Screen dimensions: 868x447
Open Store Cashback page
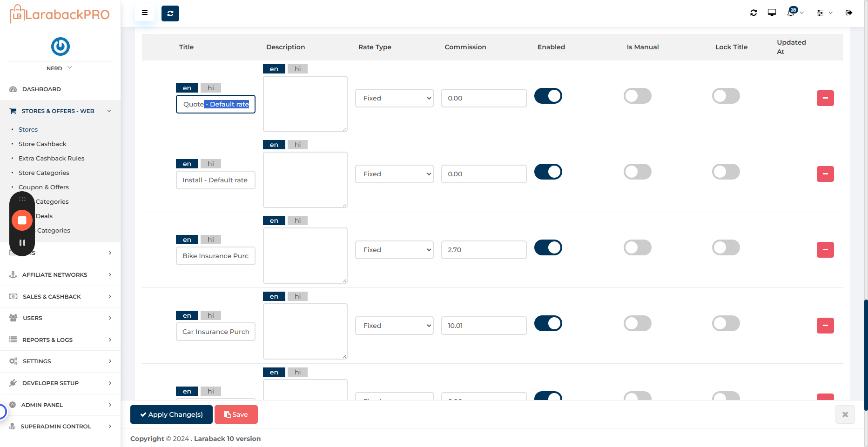[42, 144]
